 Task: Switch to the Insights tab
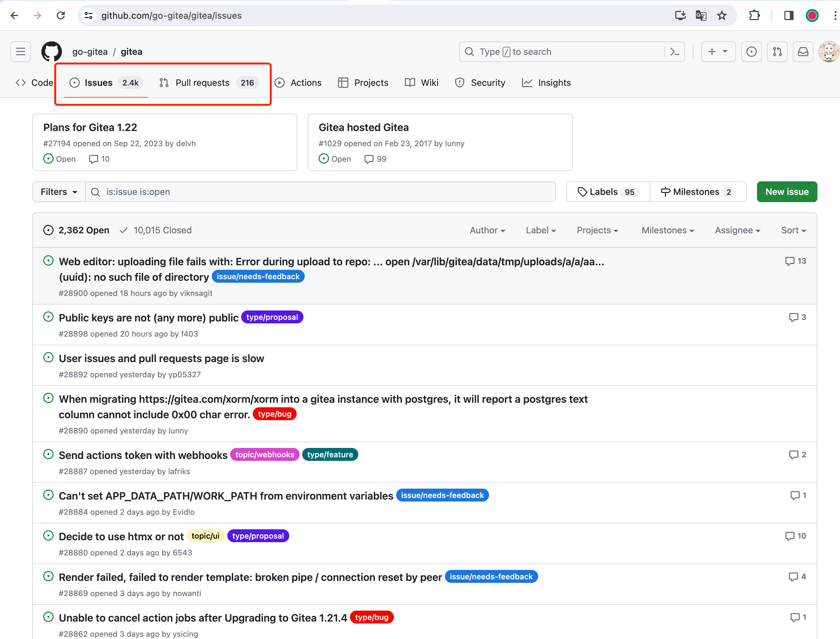[x=546, y=83]
